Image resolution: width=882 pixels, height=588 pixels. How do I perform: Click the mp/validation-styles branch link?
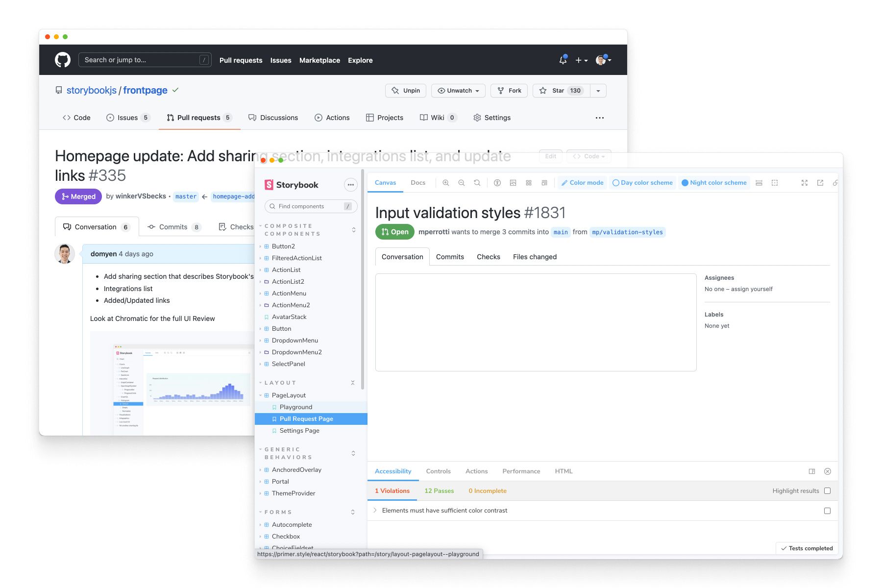pyautogui.click(x=627, y=232)
